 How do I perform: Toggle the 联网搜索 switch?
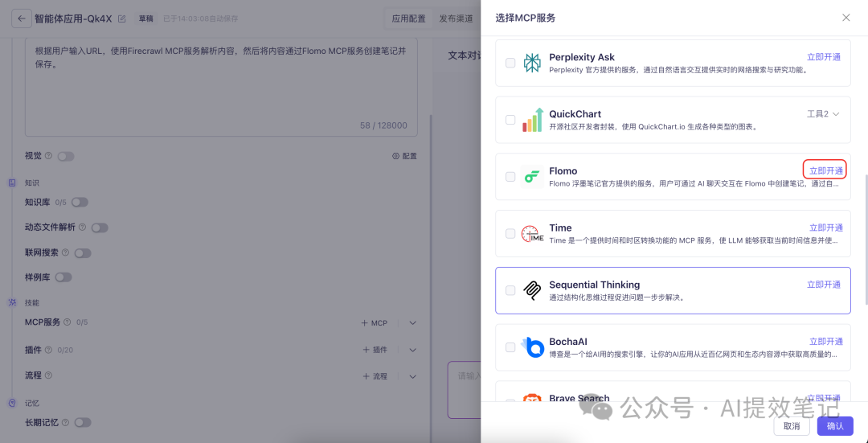point(83,253)
